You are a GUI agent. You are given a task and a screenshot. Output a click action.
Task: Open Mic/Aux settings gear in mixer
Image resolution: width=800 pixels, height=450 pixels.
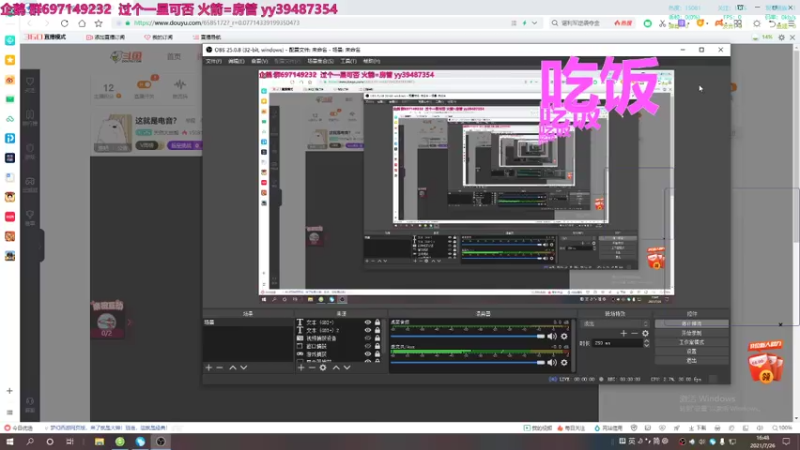(x=564, y=362)
